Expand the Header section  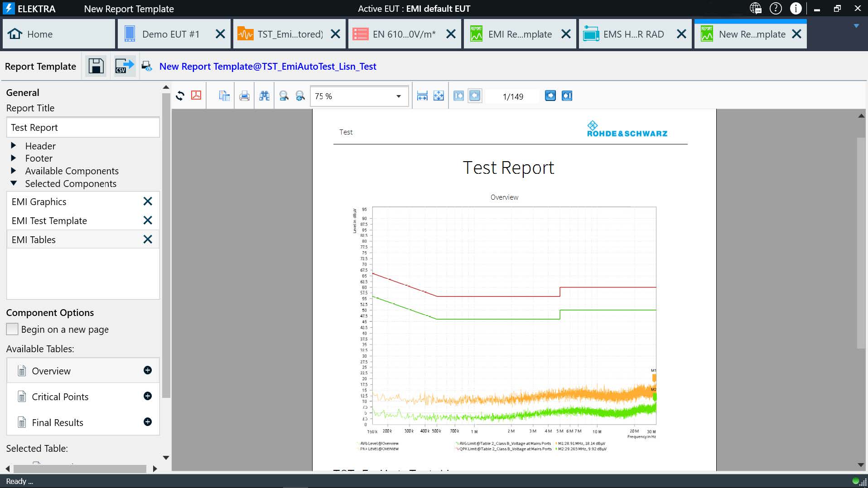point(14,146)
